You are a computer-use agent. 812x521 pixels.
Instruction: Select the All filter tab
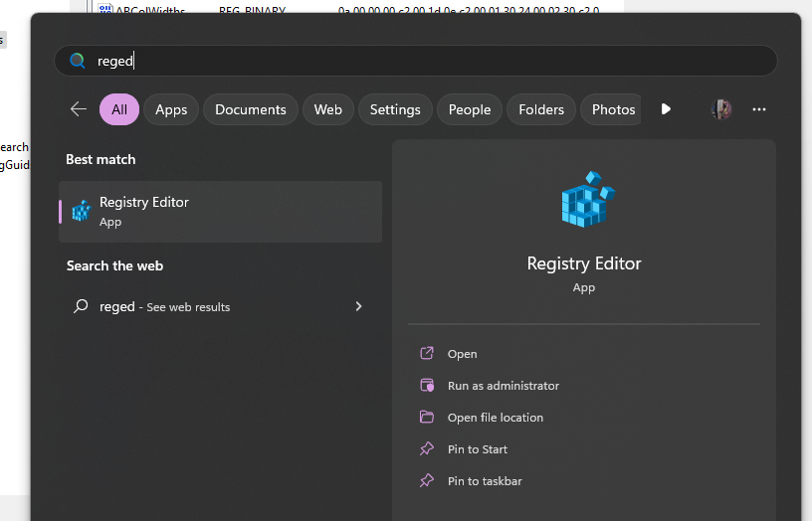click(119, 109)
